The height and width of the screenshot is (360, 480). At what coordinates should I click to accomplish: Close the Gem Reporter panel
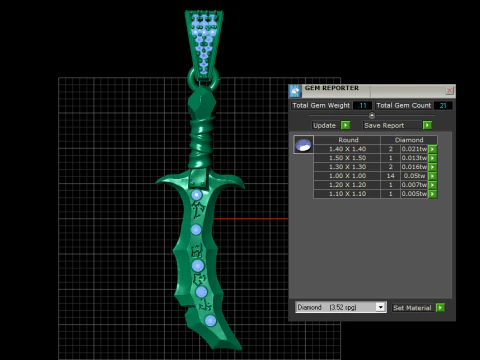pyautogui.click(x=449, y=90)
